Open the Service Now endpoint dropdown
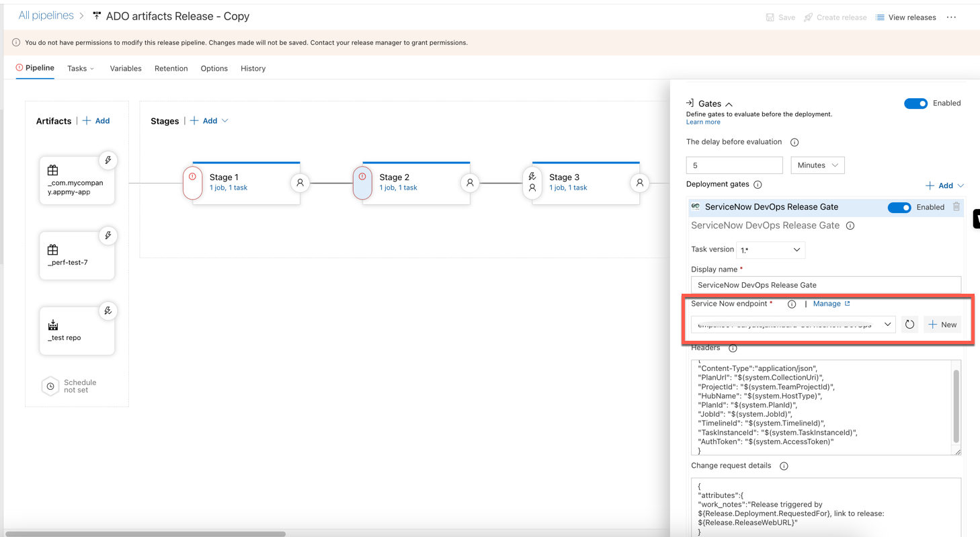The height and width of the screenshot is (537, 980). [x=793, y=325]
